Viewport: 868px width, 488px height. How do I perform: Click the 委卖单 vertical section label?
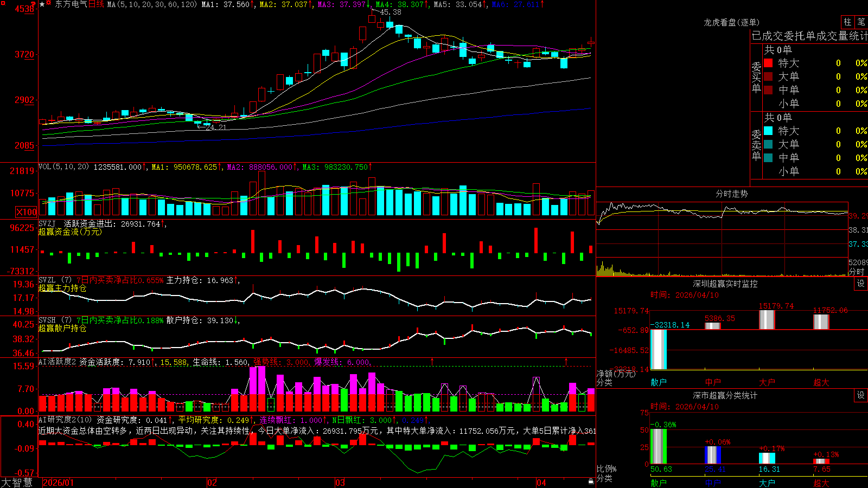(756, 145)
